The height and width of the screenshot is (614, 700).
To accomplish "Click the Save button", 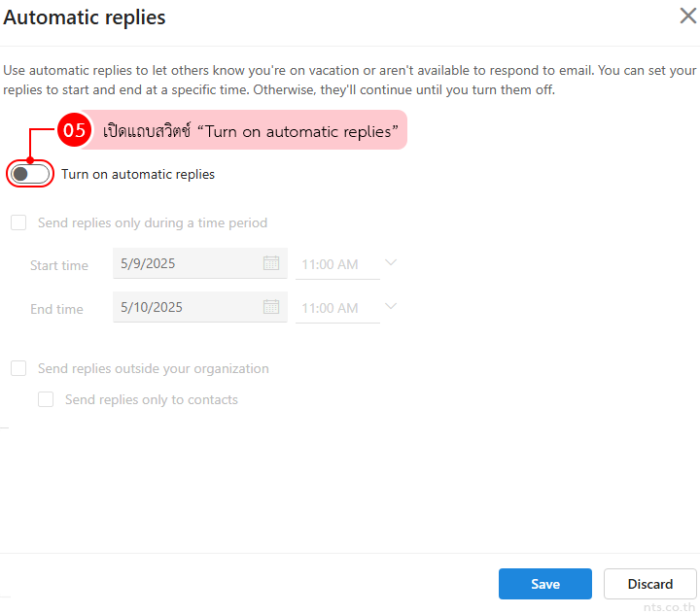I will (x=545, y=584).
